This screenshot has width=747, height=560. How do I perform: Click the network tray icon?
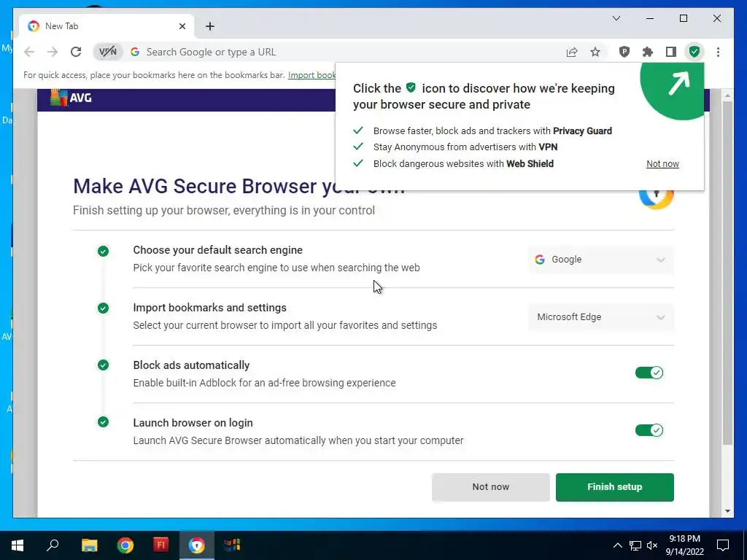point(635,545)
